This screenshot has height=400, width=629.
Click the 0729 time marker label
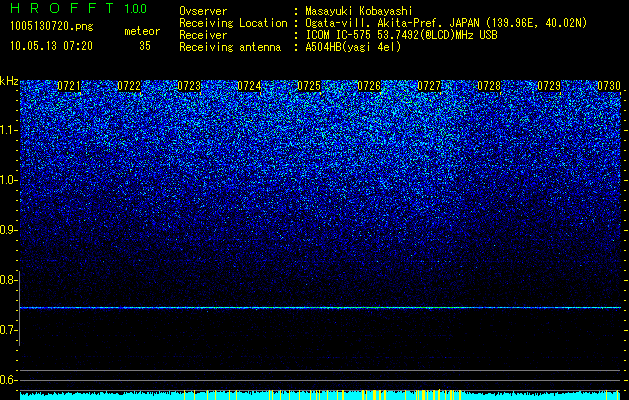pos(549,86)
